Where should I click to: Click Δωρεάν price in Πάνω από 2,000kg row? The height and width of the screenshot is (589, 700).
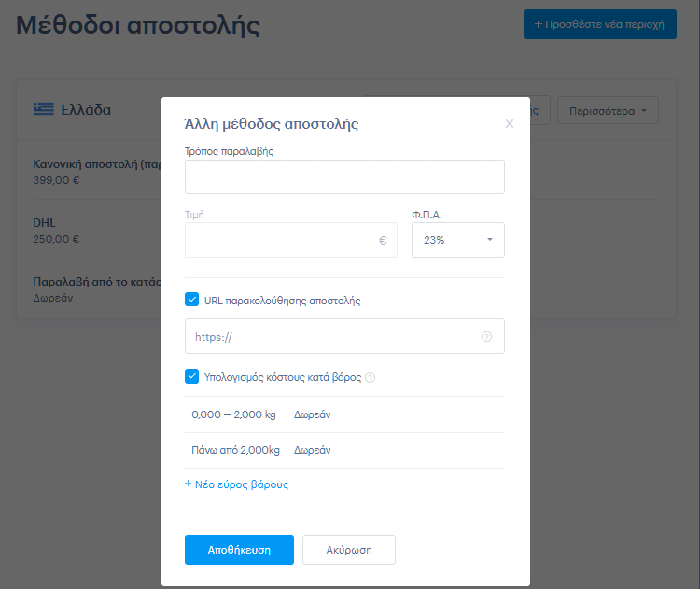pyautogui.click(x=312, y=450)
